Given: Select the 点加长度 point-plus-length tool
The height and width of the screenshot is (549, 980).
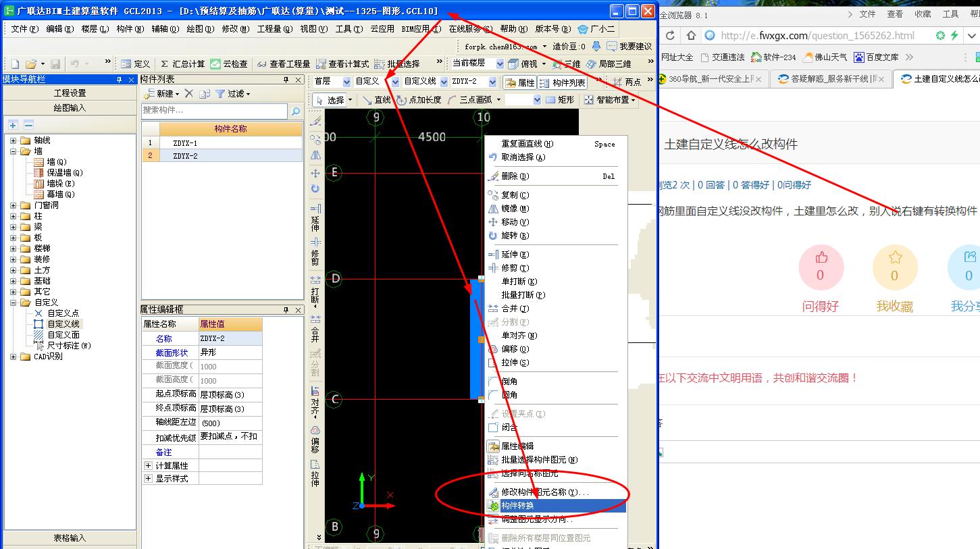Looking at the screenshot, I should point(419,100).
